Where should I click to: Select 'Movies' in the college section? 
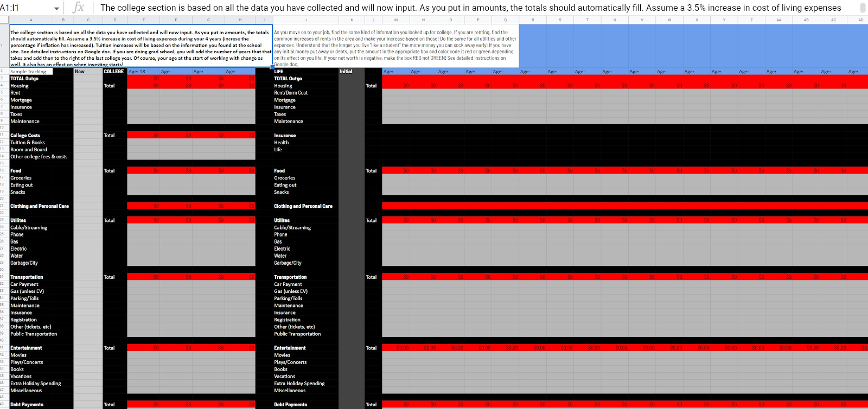tap(18, 355)
